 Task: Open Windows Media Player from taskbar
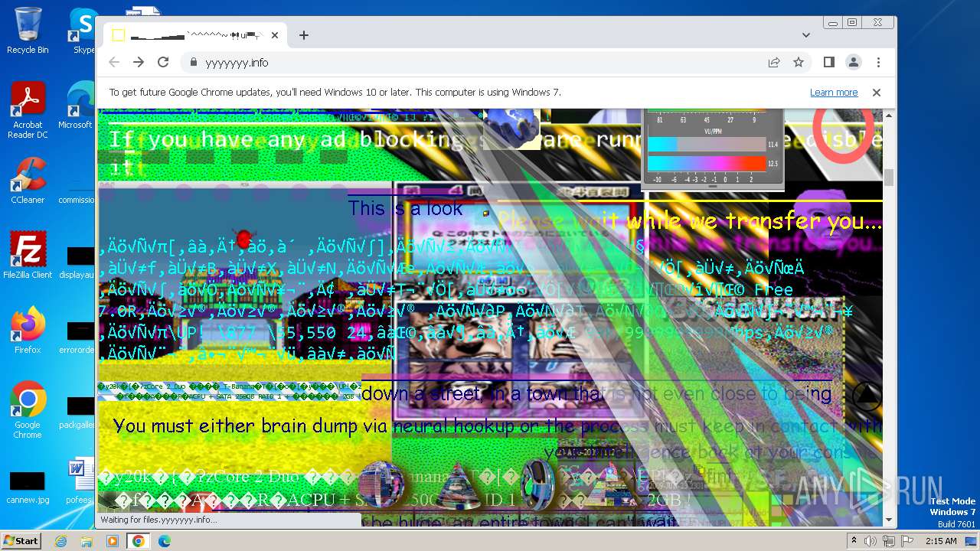pos(112,541)
